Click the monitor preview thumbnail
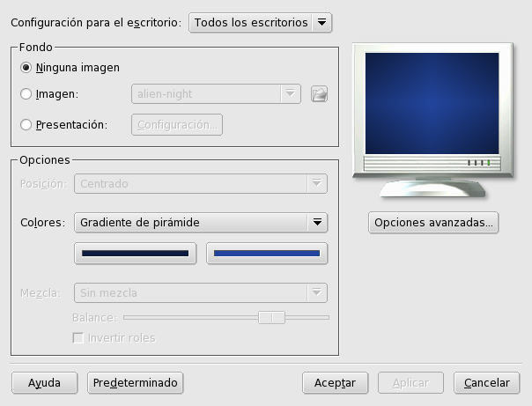The width and height of the screenshot is (532, 406). pyautogui.click(x=432, y=121)
